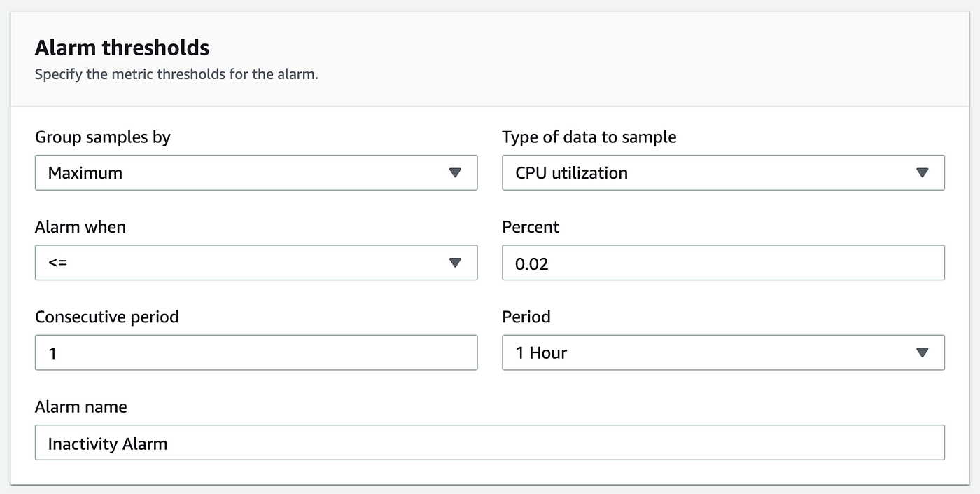
Task: Open the dropdown showing Maximum
Action: click(245, 172)
